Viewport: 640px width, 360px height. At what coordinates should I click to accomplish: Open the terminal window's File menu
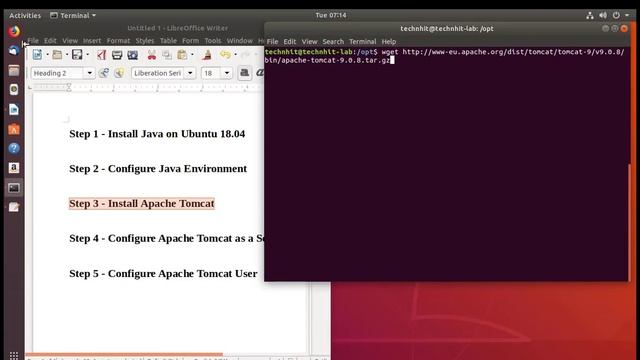click(272, 42)
